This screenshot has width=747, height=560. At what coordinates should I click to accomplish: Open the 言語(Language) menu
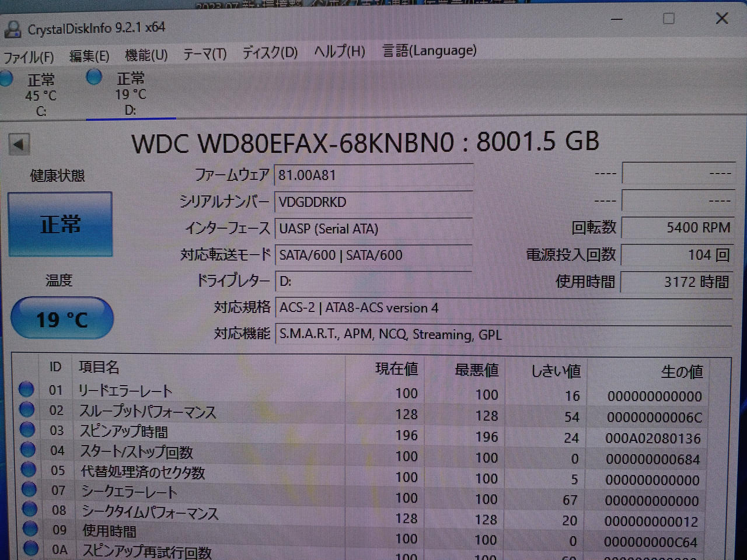click(x=430, y=51)
